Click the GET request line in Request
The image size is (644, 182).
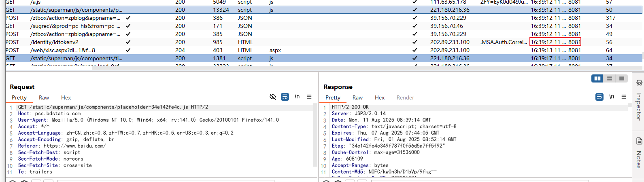coord(113,107)
